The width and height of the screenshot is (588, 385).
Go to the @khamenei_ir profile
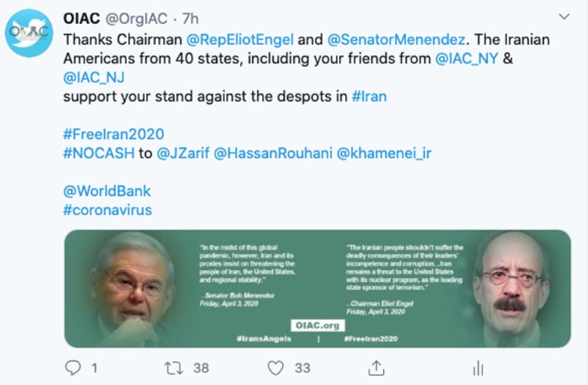click(385, 153)
